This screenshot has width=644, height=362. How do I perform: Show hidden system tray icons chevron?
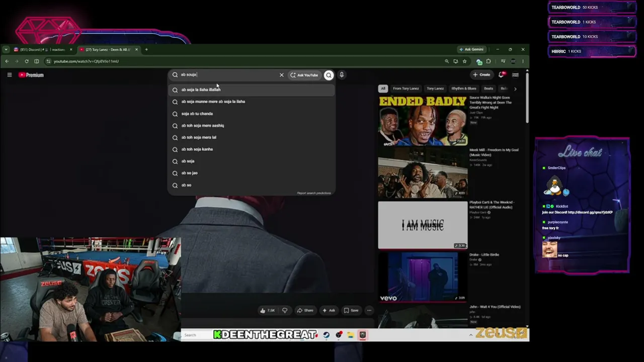coord(471,335)
